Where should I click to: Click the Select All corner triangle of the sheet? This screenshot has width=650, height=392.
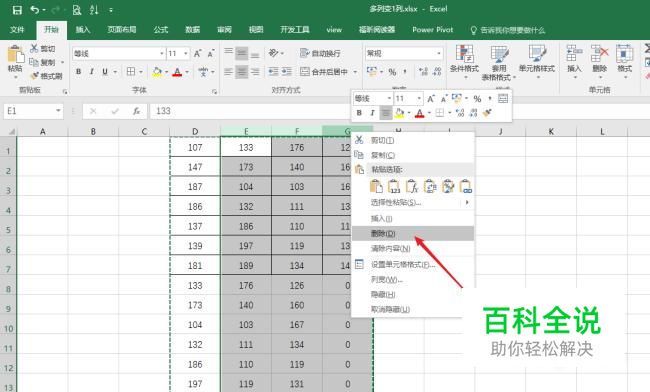coord(11,132)
